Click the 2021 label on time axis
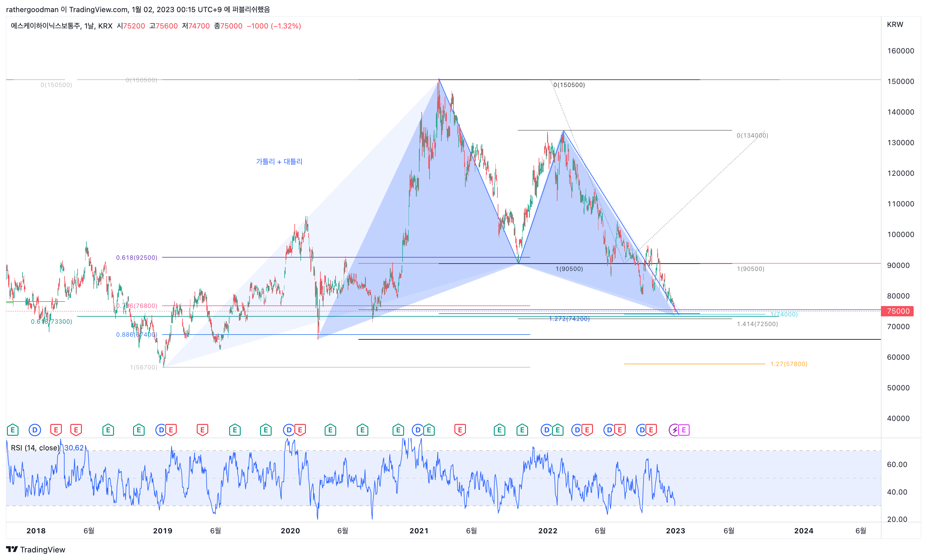927x560 pixels. point(419,531)
